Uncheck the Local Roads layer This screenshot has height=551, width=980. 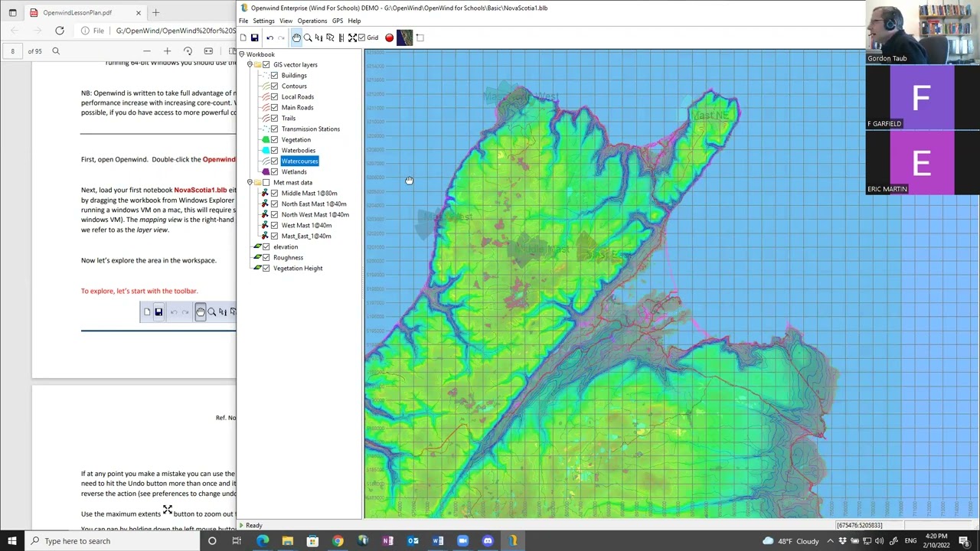274,96
